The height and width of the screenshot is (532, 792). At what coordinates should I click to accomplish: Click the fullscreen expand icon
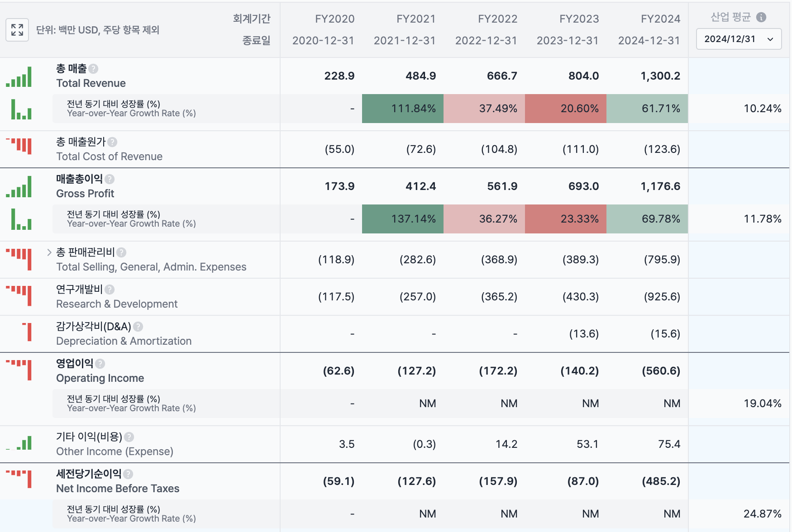pos(17,30)
